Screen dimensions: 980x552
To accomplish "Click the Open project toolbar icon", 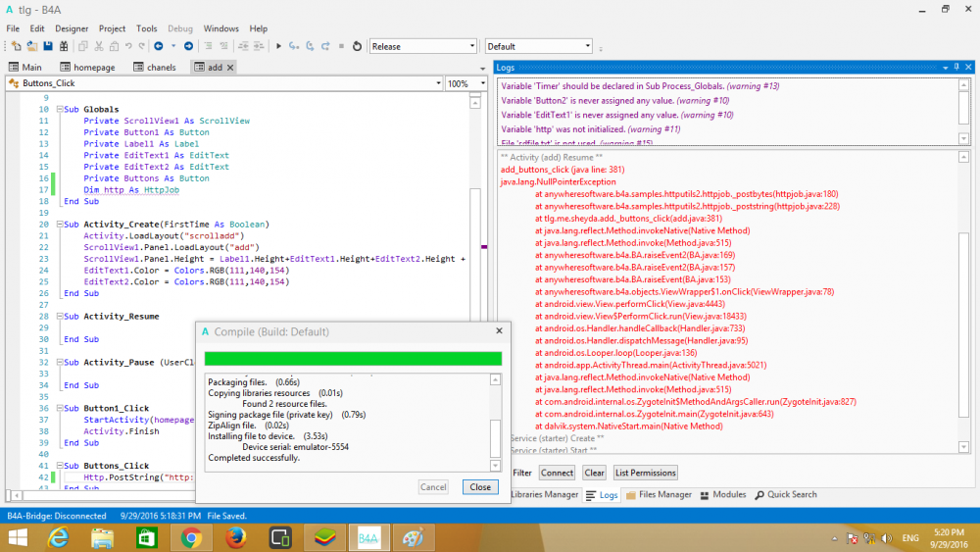I will pos(30,46).
